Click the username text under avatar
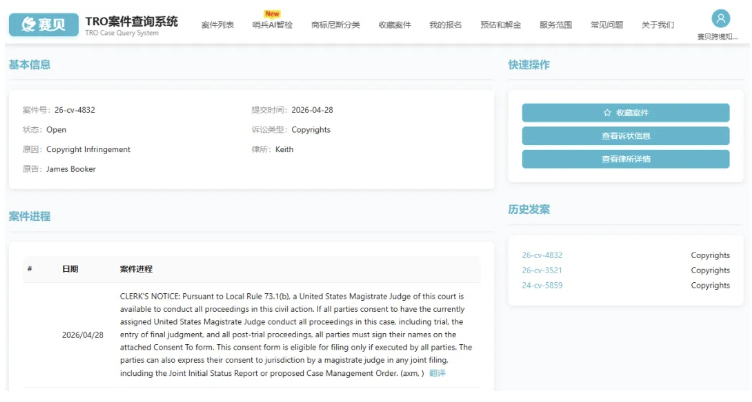 point(720,37)
